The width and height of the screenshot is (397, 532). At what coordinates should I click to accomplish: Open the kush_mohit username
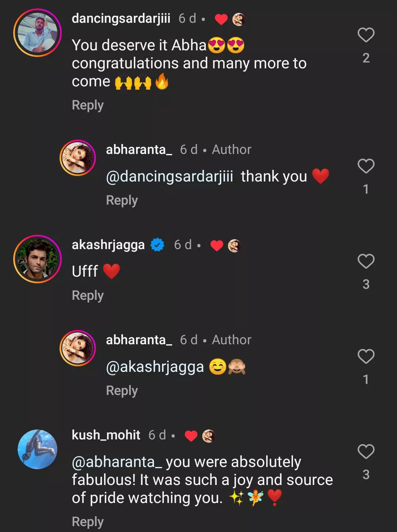click(106, 435)
